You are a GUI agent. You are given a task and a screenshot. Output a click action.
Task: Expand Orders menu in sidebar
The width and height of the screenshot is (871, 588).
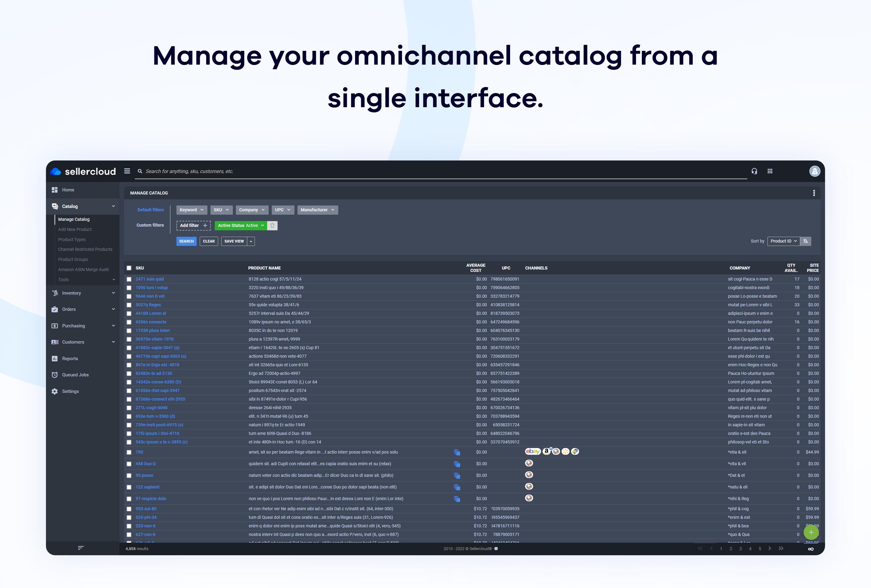83,309
